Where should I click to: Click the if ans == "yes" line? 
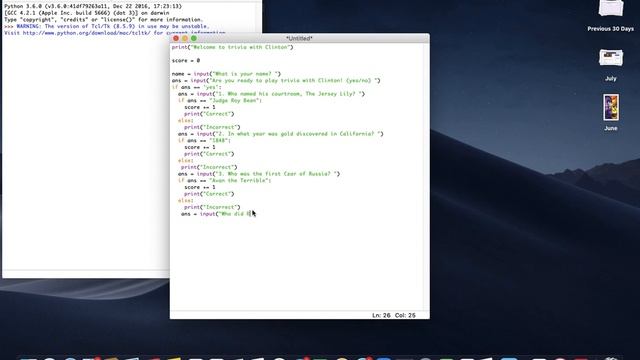pyautogui.click(x=196, y=87)
